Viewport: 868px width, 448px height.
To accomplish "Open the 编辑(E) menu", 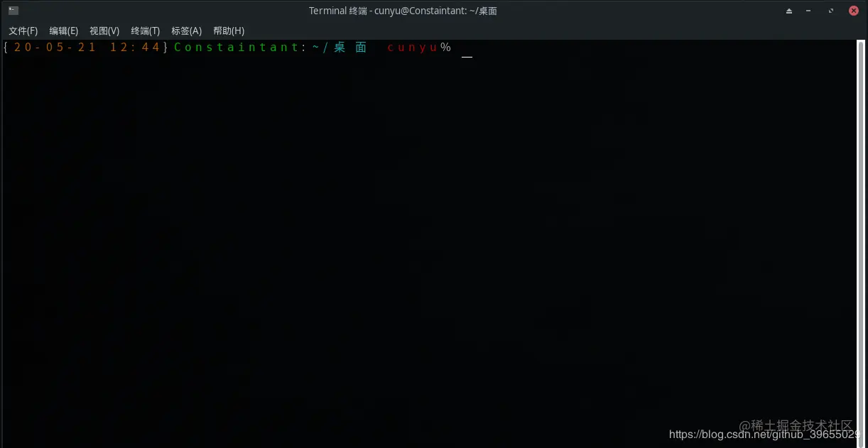I will pyautogui.click(x=63, y=31).
